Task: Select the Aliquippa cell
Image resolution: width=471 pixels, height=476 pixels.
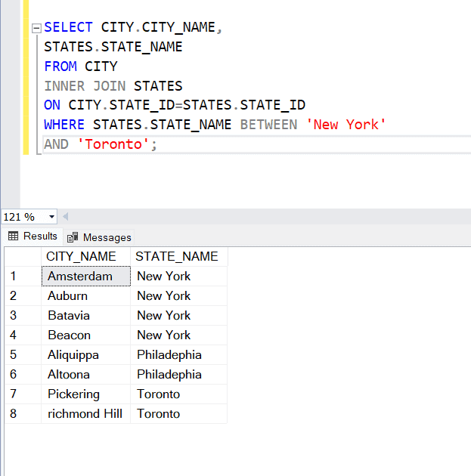Action: 86,355
